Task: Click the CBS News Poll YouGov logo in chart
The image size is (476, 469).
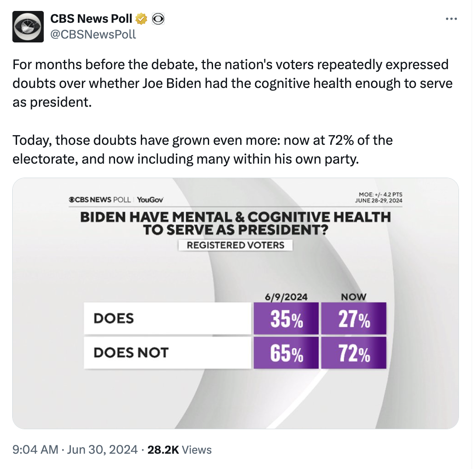Action: coord(116,199)
